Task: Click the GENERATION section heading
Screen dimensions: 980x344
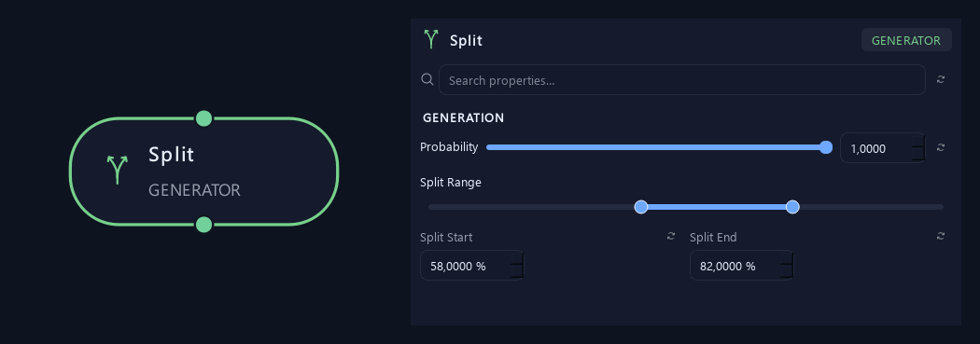Action: [x=463, y=117]
